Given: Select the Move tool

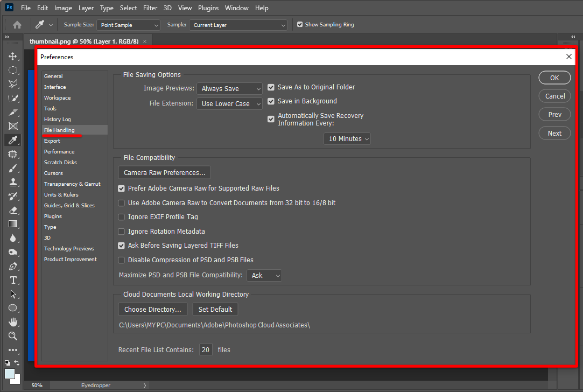Looking at the screenshot, I should click(x=13, y=56).
